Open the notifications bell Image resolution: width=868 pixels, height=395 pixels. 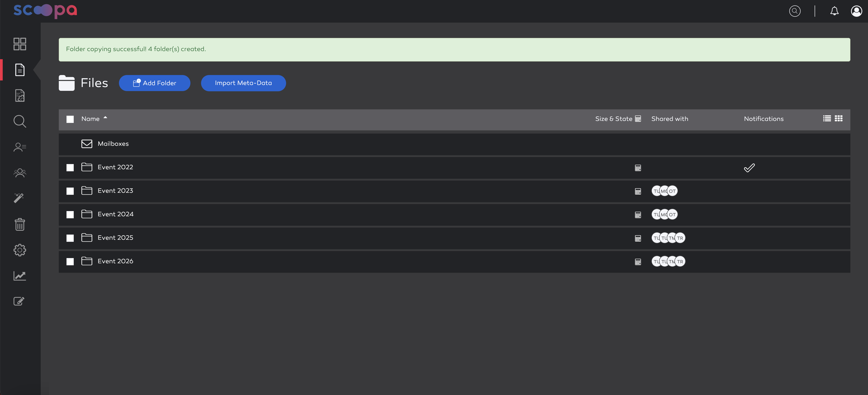[x=834, y=11]
